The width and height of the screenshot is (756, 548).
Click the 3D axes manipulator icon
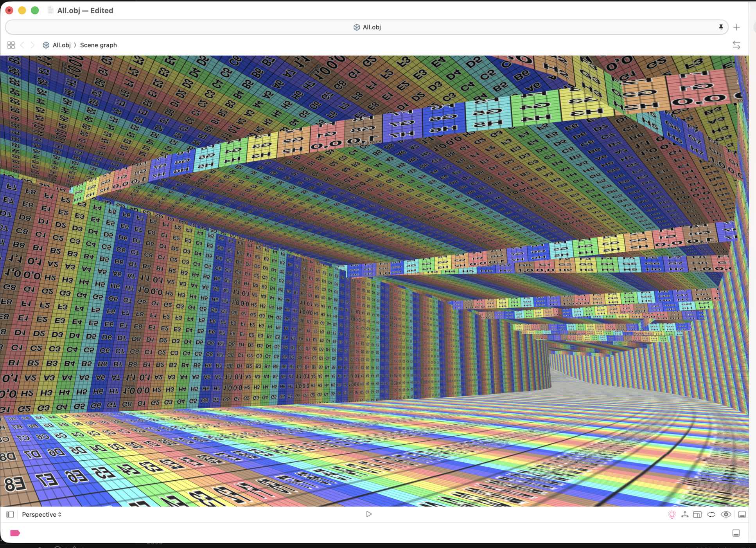[684, 514]
